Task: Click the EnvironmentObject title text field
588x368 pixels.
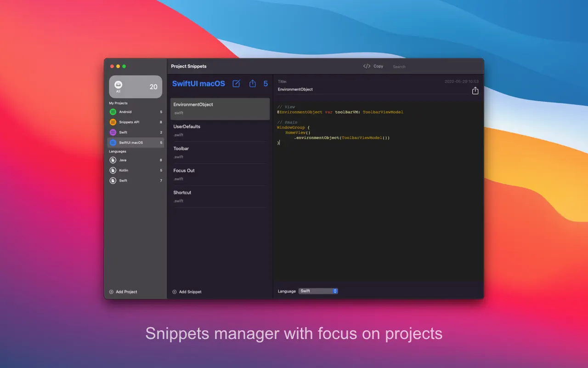Action: click(322, 90)
